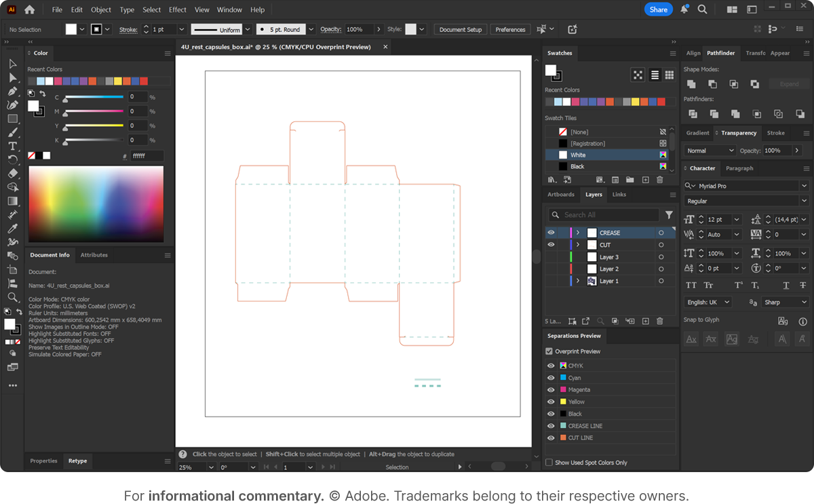This screenshot has height=504, width=814.
Task: Expand the CUT layer
Action: coord(577,245)
